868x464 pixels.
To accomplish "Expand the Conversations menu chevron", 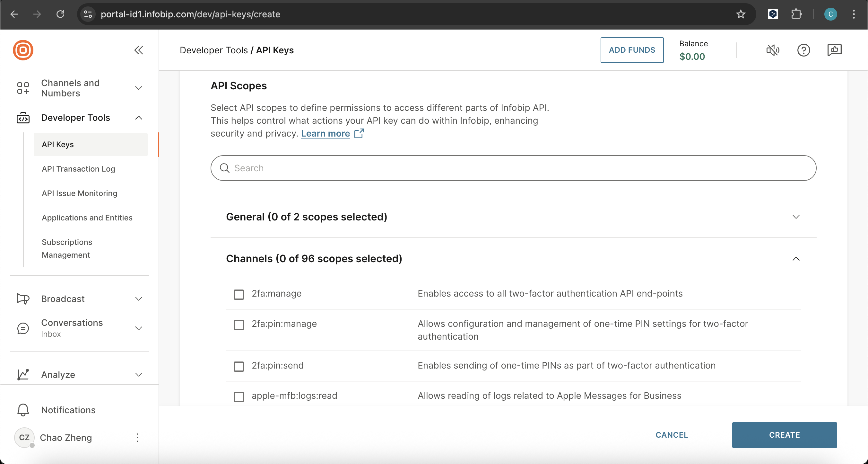I will tap(138, 328).
